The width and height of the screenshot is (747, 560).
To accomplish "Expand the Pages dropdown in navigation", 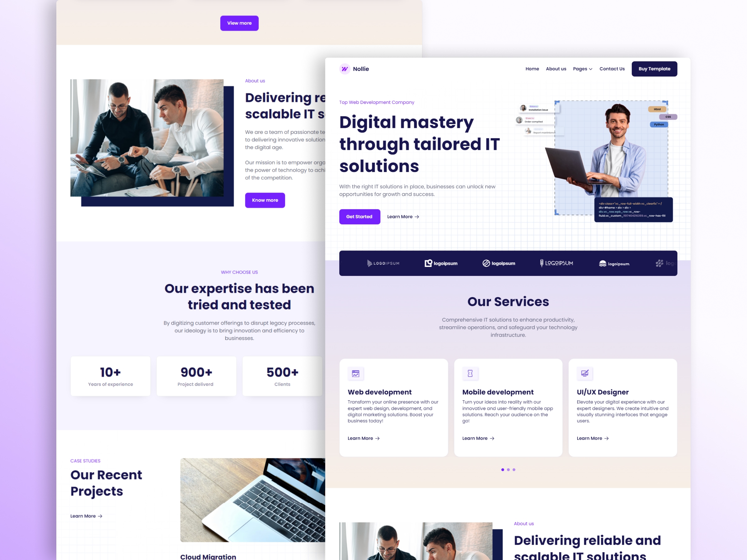I will click(582, 69).
